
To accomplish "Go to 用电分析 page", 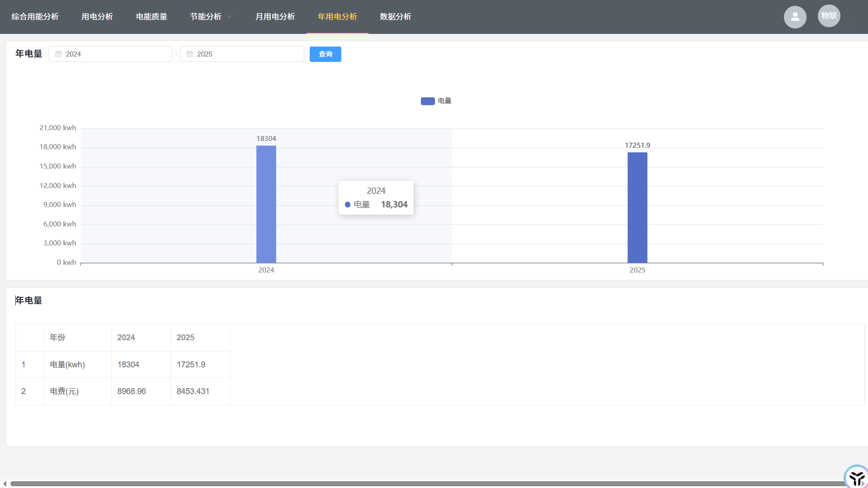I will (x=97, y=17).
